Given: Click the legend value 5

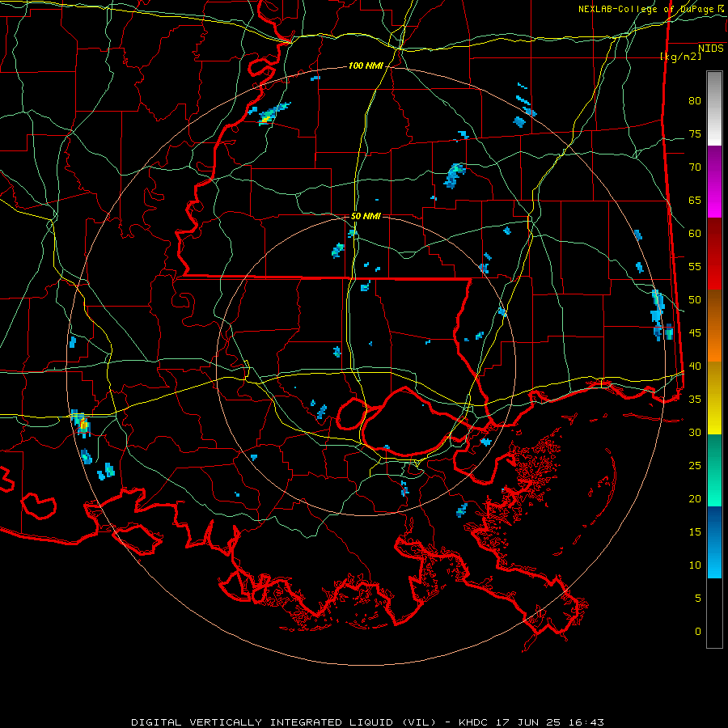Looking at the screenshot, I should [698, 599].
